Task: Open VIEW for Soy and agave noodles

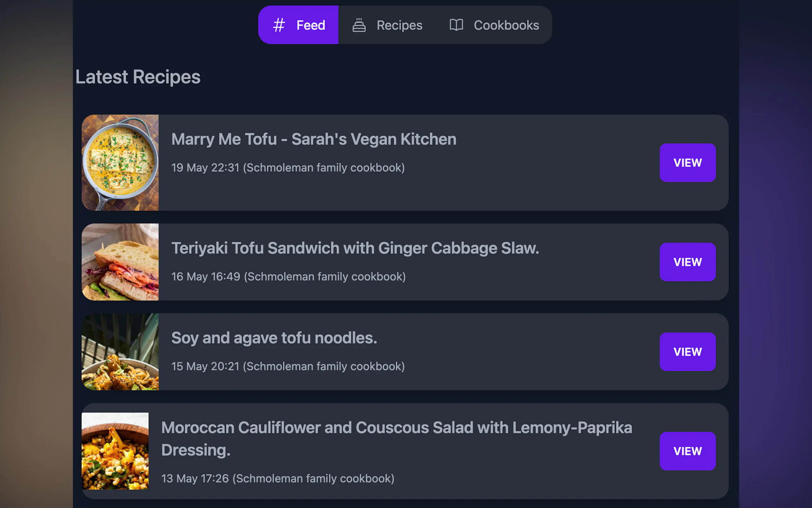Action: [687, 352]
